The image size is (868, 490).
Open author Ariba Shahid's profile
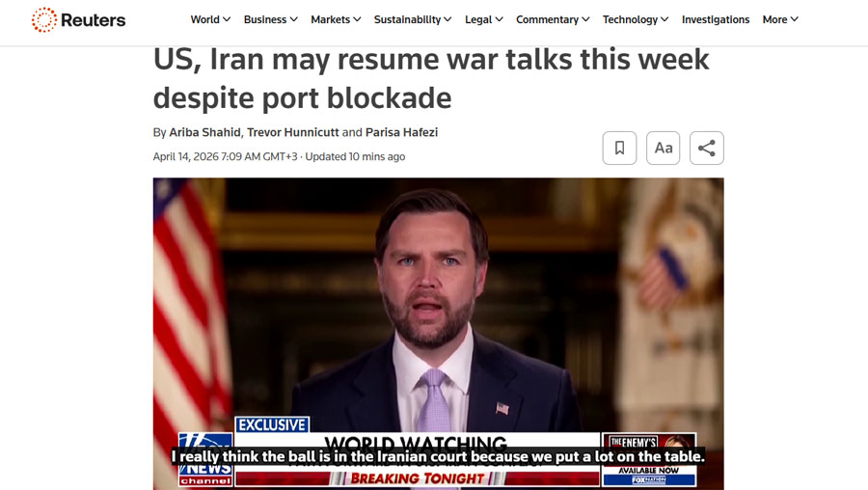click(204, 132)
